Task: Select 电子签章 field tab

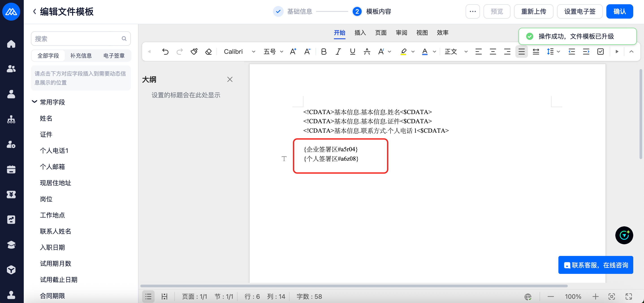Action: [x=114, y=56]
